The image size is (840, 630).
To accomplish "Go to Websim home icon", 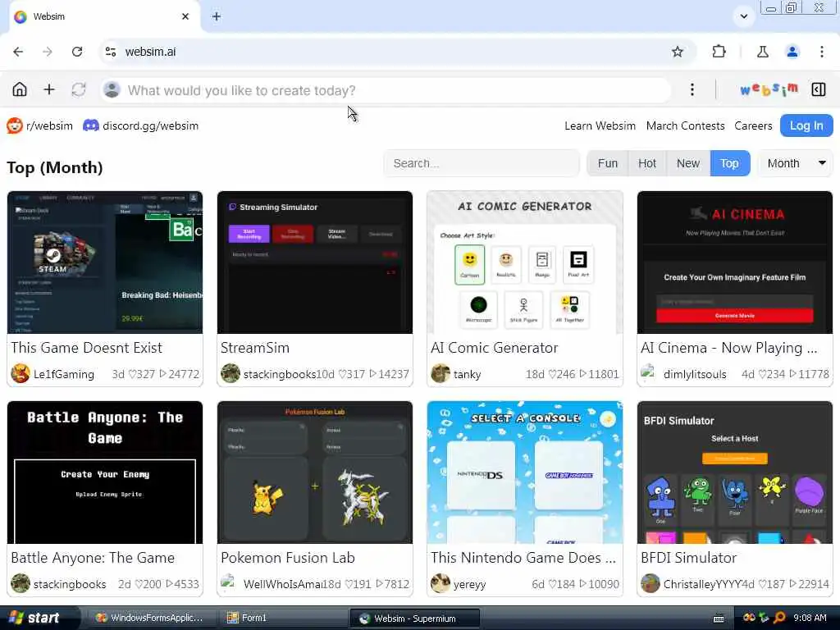I will (20, 89).
